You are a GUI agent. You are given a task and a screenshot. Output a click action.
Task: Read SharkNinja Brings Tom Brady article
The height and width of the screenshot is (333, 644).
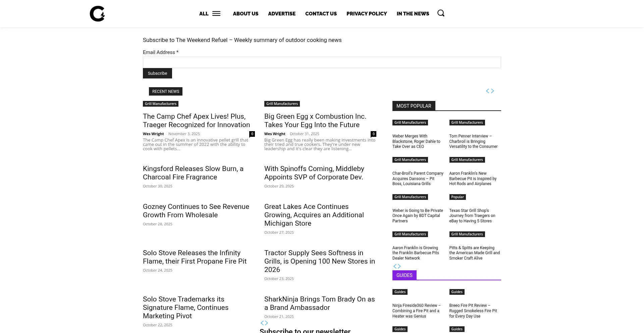click(x=320, y=303)
